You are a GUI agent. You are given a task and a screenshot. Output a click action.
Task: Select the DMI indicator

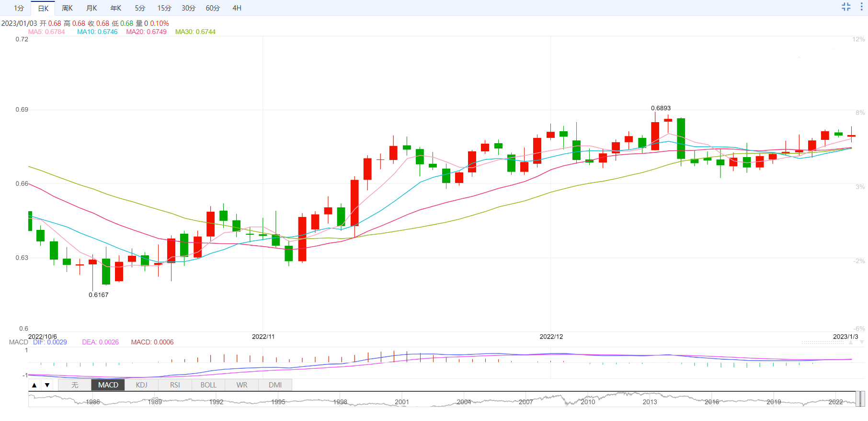[275, 385]
